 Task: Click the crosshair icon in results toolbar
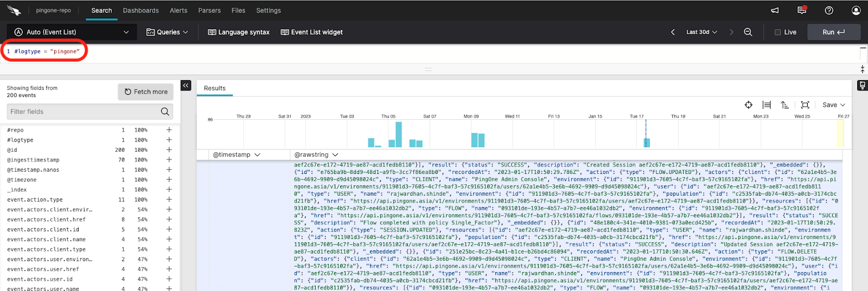[749, 105]
